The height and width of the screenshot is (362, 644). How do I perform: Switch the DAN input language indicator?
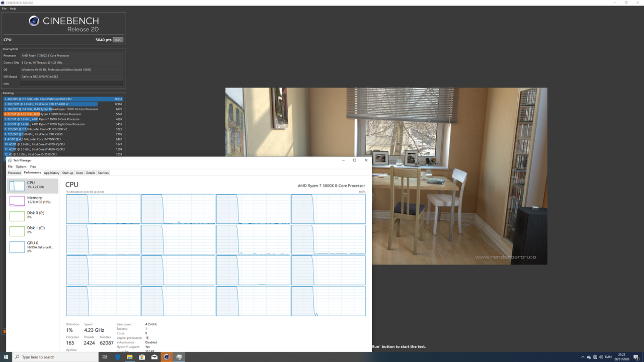(x=608, y=357)
